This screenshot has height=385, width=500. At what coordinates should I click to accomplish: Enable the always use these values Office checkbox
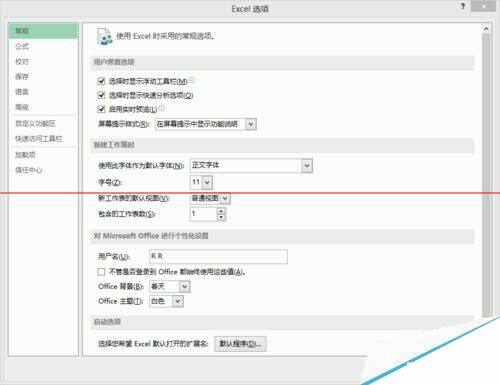pyautogui.click(x=101, y=272)
